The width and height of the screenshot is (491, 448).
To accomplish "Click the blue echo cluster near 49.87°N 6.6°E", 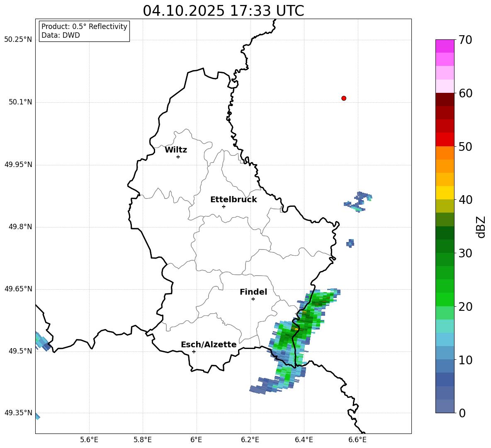I will pos(359,202).
